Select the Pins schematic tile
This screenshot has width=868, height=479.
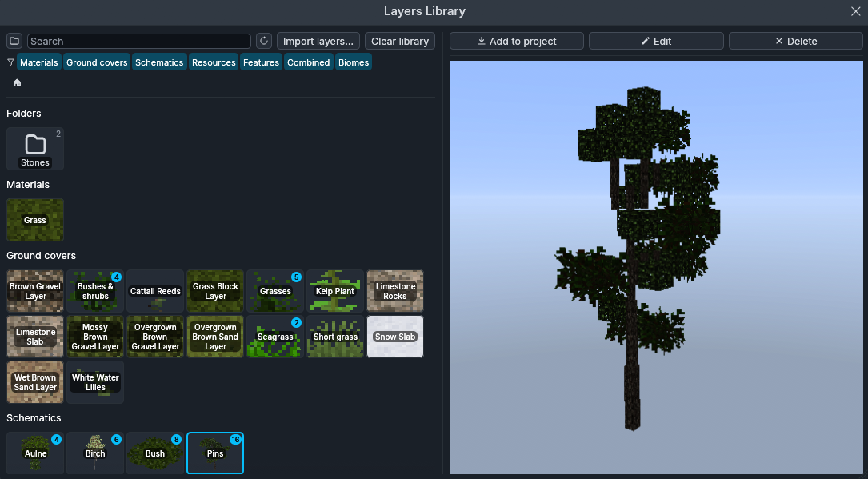pos(215,453)
